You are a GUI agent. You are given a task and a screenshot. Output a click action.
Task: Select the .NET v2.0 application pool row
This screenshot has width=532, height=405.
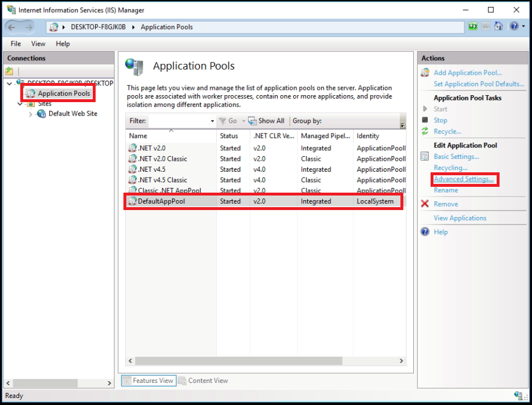coord(265,148)
